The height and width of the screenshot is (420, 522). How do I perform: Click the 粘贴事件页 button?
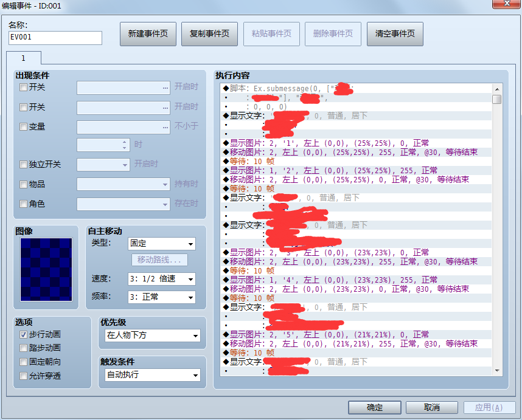[x=271, y=33]
